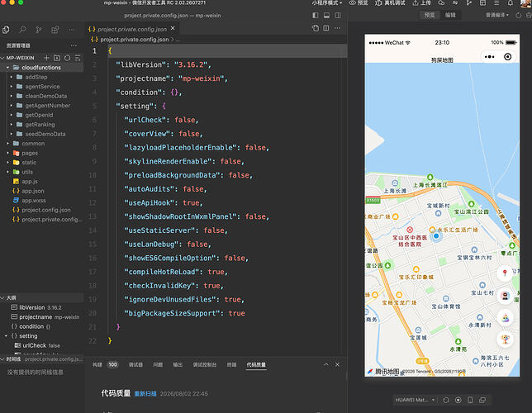The height and width of the screenshot is (413, 532).
Task: Open editor more actions ellipsis
Action: click(x=337, y=28)
